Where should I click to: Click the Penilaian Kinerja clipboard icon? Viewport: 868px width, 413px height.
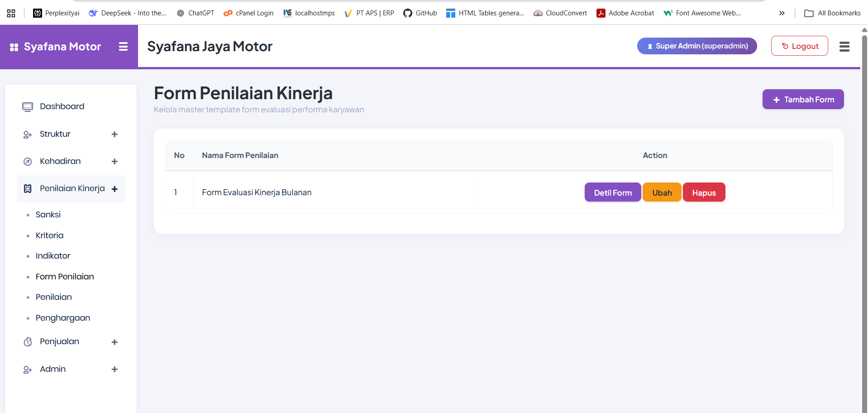28,189
